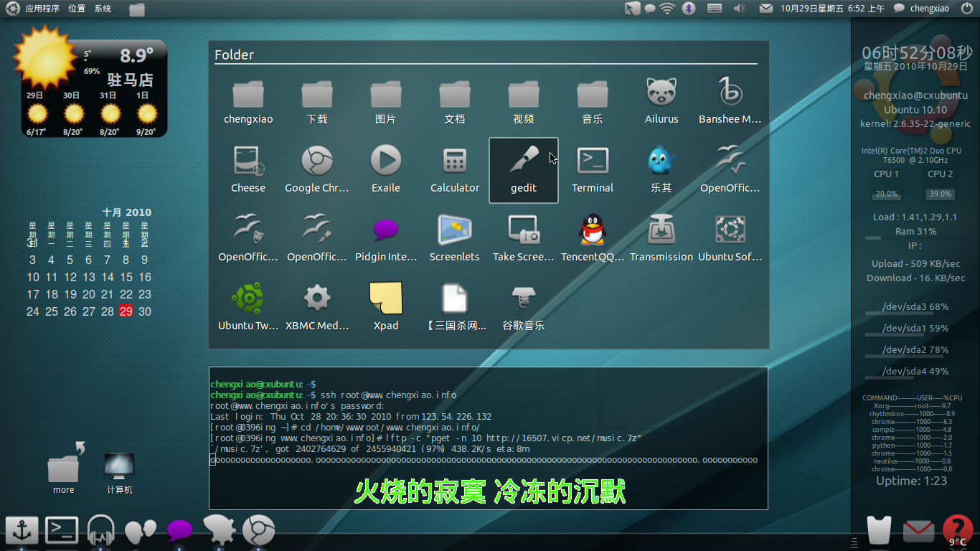Launch Terminal from the Folder grid

[x=593, y=171]
